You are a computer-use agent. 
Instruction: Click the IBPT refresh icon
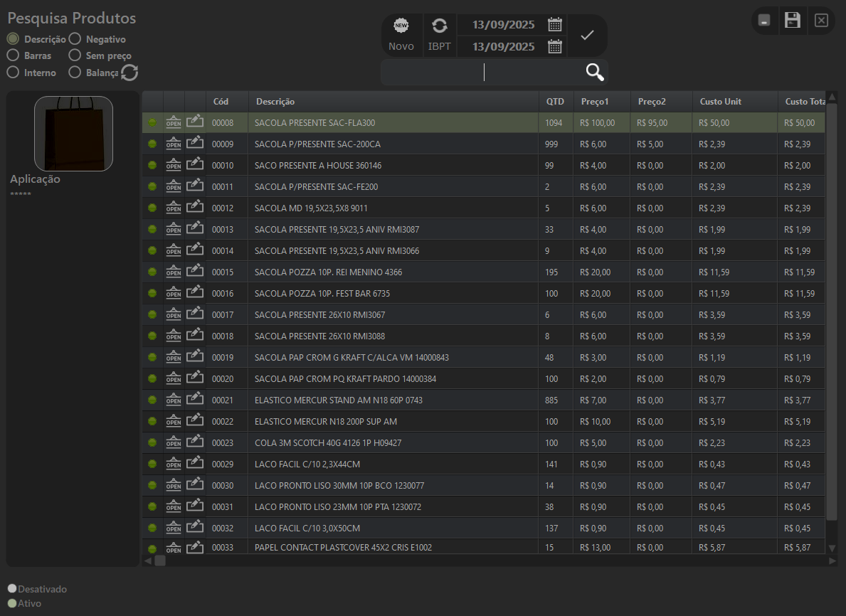click(x=440, y=26)
